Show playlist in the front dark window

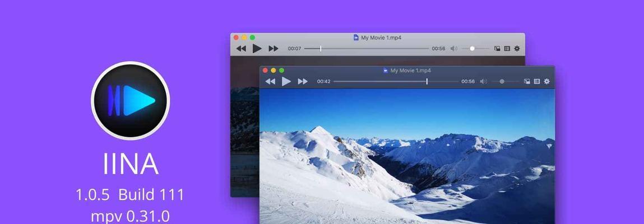[537, 82]
